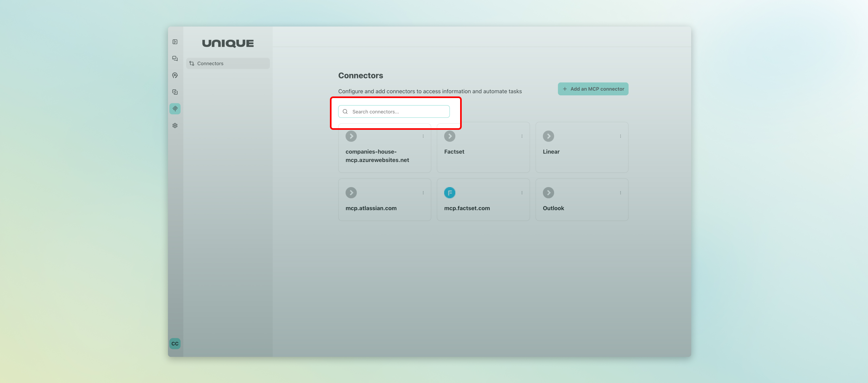Open the CC user avatar
Image resolution: width=868 pixels, height=383 pixels.
[175, 344]
